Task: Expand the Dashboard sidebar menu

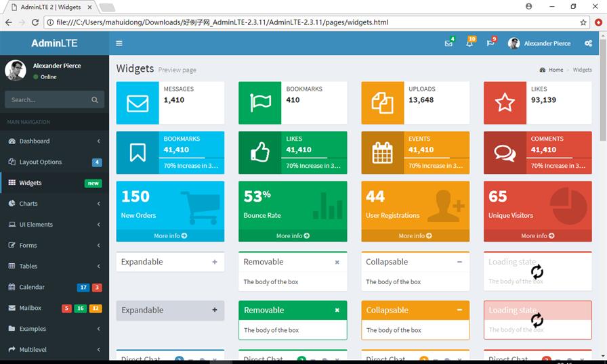Action: click(x=54, y=141)
